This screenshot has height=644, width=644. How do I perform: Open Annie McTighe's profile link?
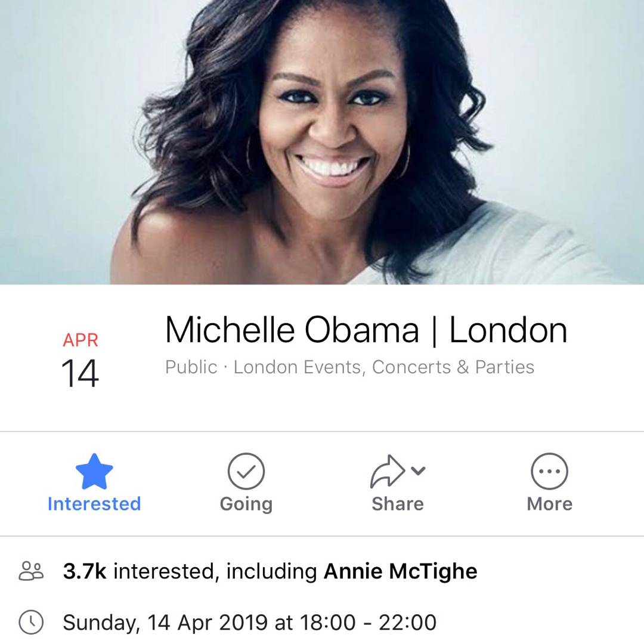coord(401,571)
